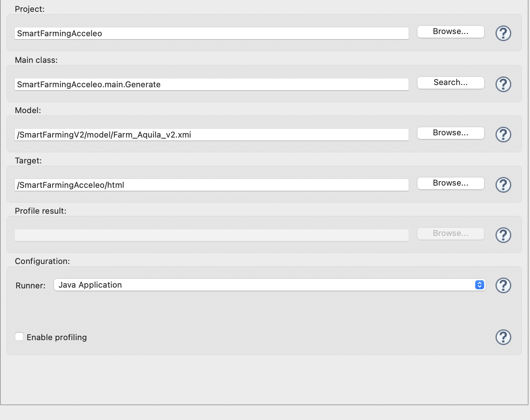Browse for a different Project
This screenshot has height=420, width=530.
[x=450, y=31]
